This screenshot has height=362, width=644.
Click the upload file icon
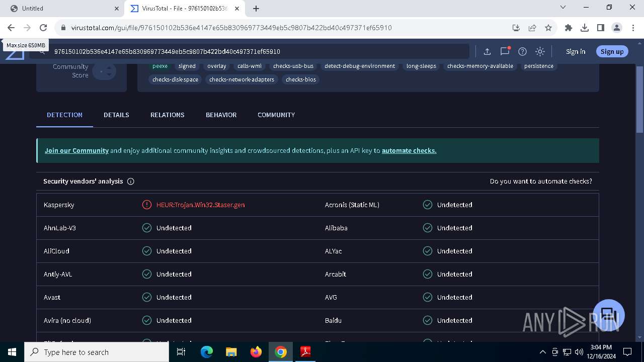pos(487,51)
